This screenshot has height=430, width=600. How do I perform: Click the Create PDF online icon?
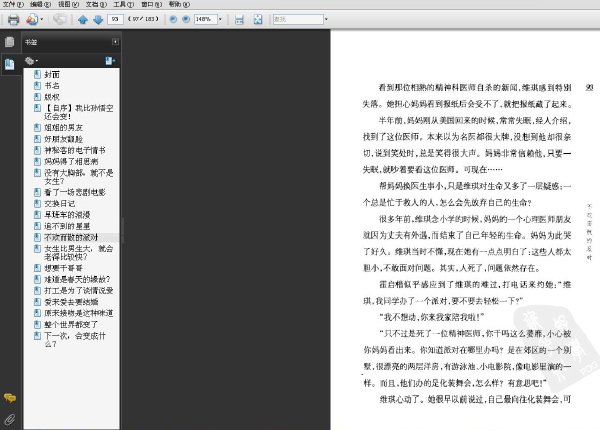click(x=32, y=19)
